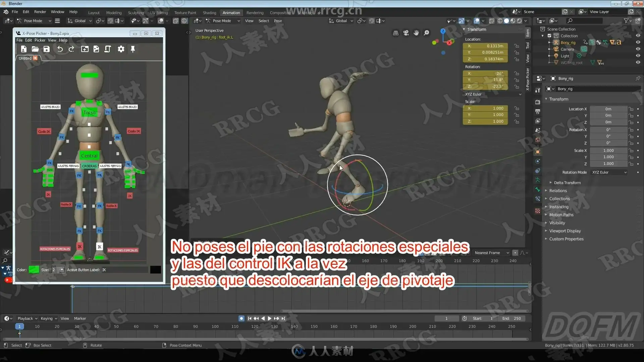The image size is (644, 362).
Task: Expand the Motion Paths panel
Action: (x=561, y=215)
